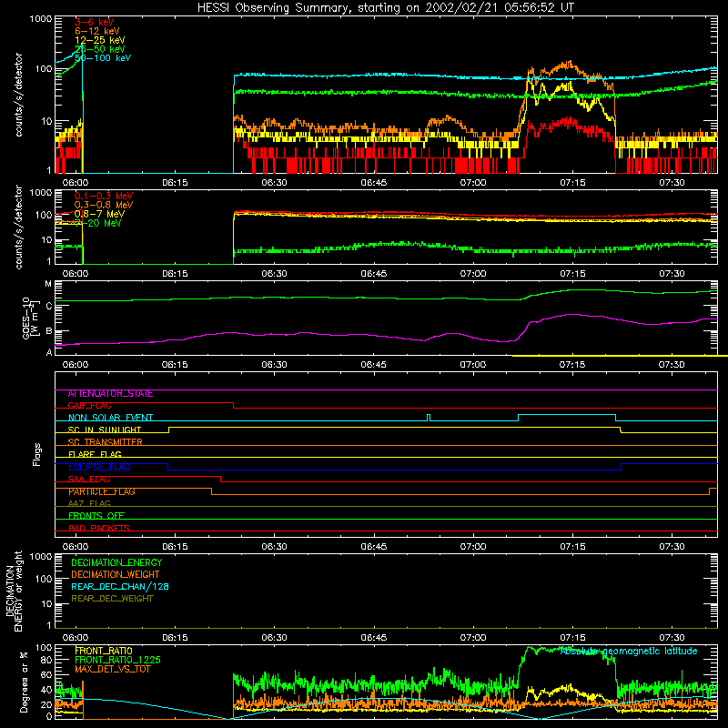Select the 7-20 MeV legend label
728x728 pixels.
pyautogui.click(x=98, y=223)
